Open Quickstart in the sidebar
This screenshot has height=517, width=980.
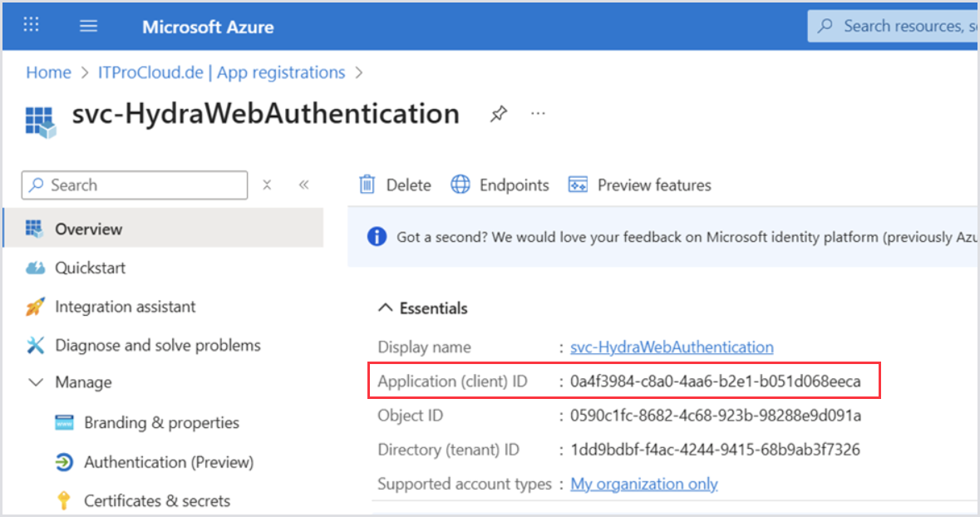pos(90,268)
